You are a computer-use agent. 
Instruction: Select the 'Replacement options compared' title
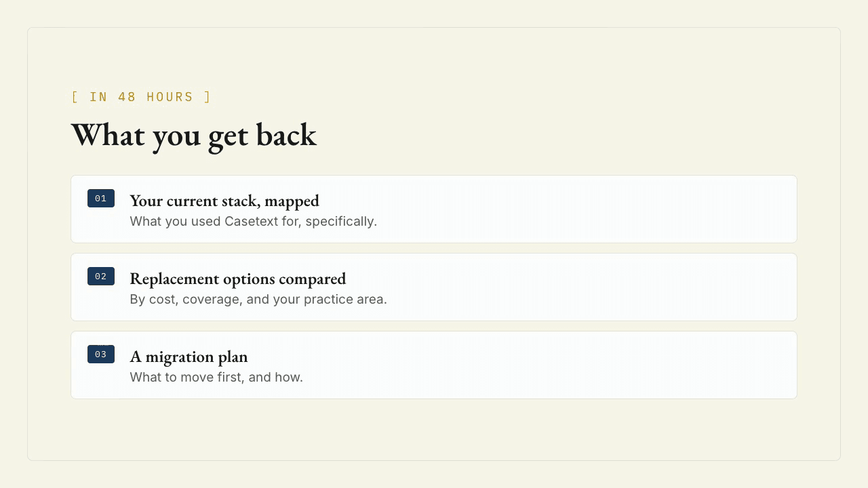pos(238,279)
